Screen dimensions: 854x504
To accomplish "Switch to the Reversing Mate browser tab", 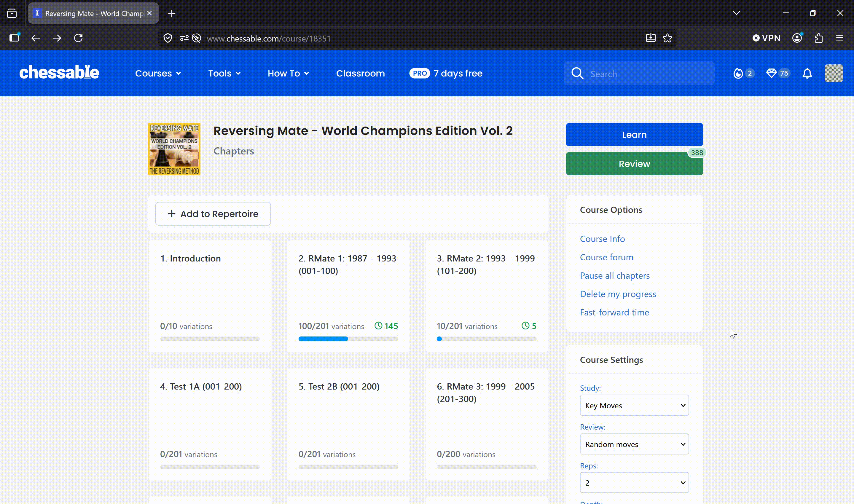I will [93, 13].
